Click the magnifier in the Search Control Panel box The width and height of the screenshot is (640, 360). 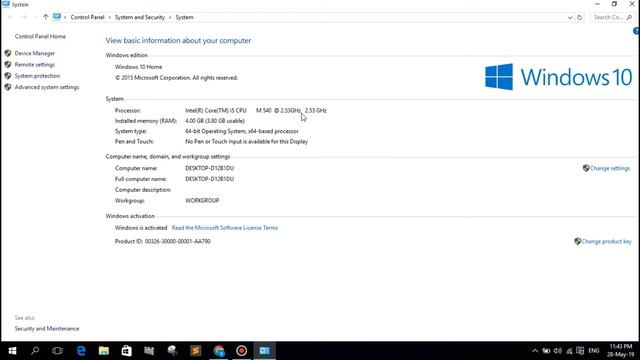629,17
